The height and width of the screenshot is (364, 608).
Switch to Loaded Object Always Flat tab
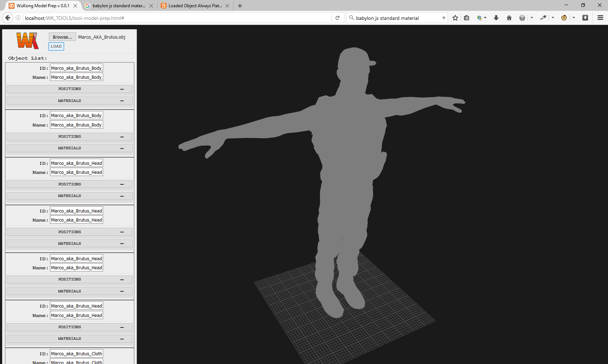click(x=195, y=6)
